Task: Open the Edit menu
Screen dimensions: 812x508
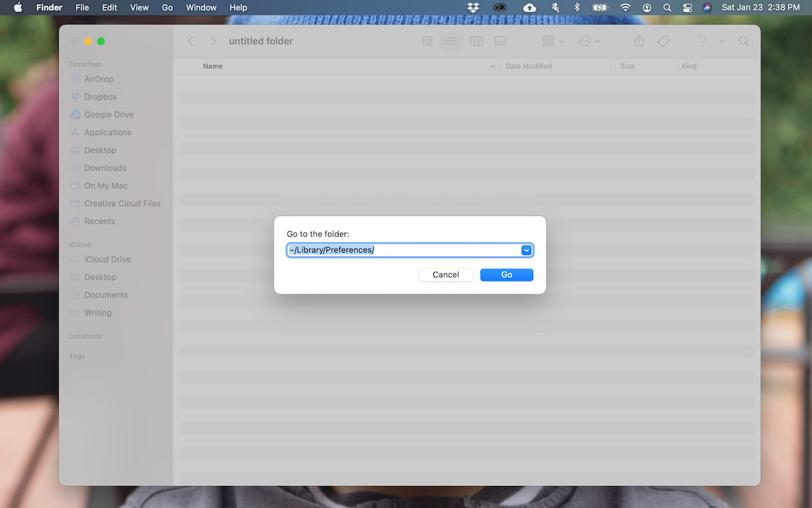Action: tap(110, 7)
